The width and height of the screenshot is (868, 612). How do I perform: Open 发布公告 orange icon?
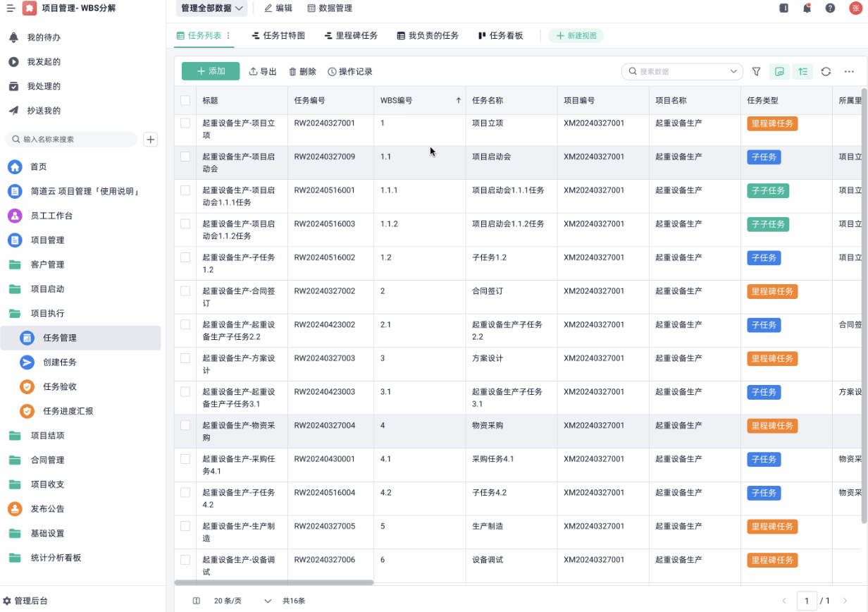15,508
